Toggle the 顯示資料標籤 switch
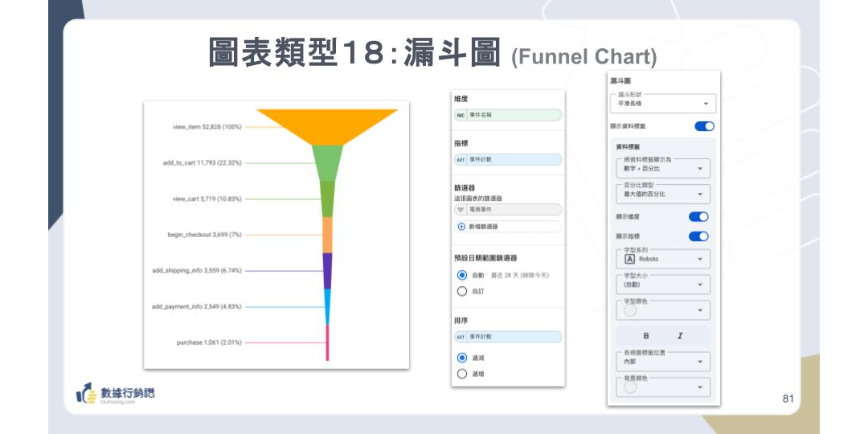Screen dimensions: 868x434 click(704, 126)
